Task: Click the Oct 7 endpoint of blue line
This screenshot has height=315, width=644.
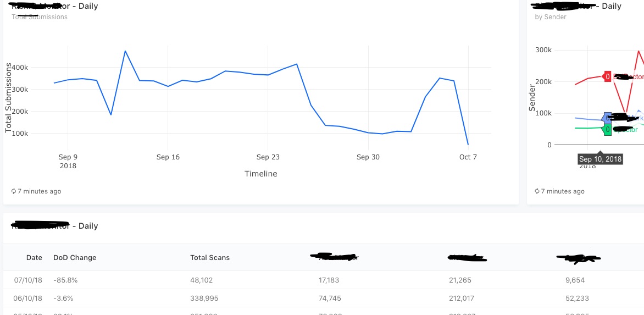Action: pos(468,144)
